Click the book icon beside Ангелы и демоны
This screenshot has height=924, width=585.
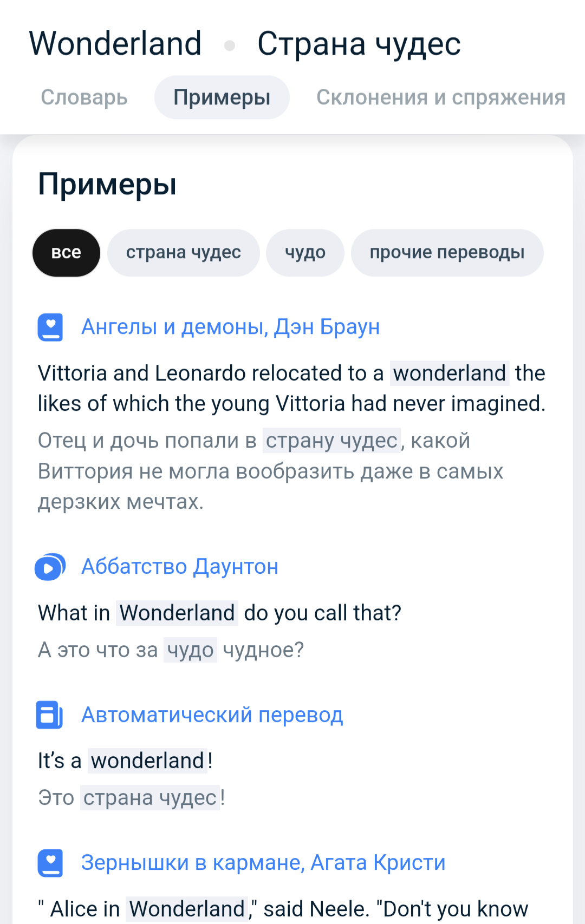50,327
